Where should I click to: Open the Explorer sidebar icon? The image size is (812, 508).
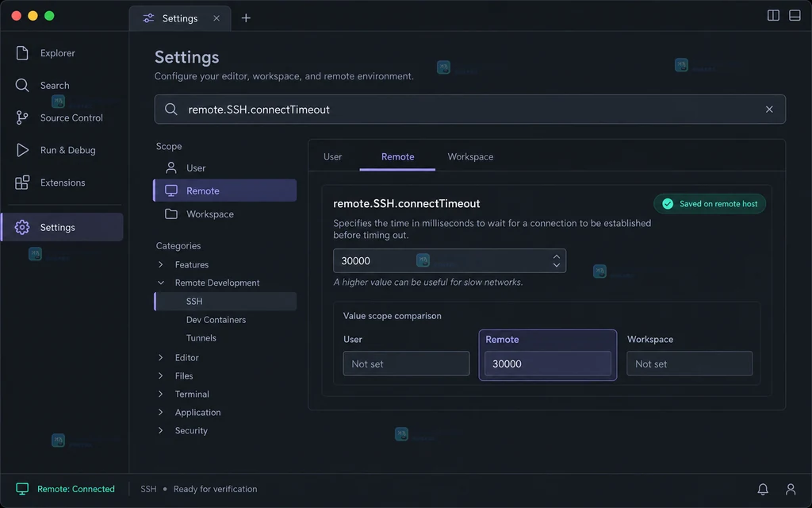[21, 53]
